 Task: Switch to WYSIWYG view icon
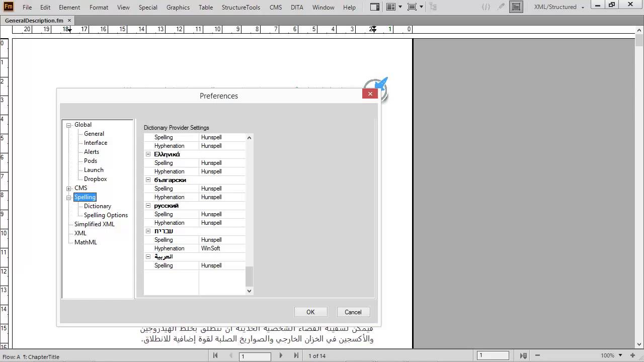516,7
